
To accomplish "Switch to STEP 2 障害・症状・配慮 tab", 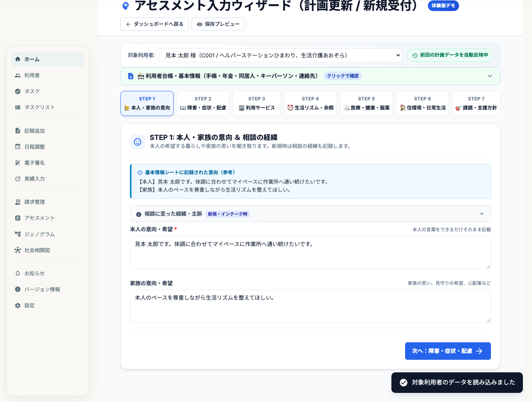I will coord(203,103).
